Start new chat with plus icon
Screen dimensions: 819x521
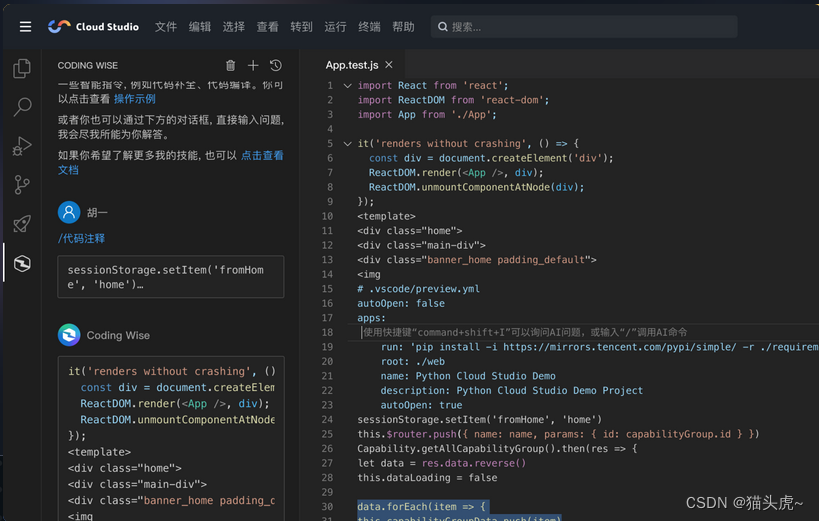click(253, 65)
